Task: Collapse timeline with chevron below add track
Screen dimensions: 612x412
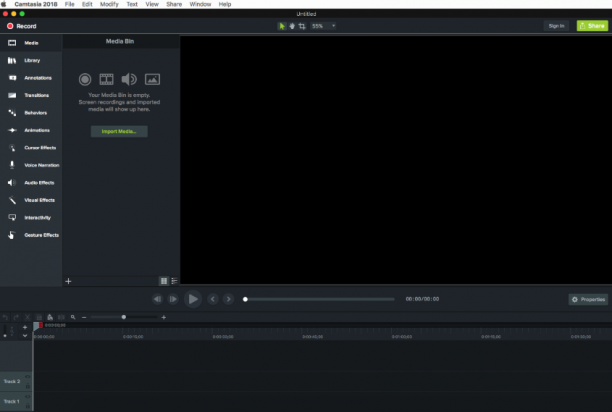Action: pyautogui.click(x=25, y=336)
